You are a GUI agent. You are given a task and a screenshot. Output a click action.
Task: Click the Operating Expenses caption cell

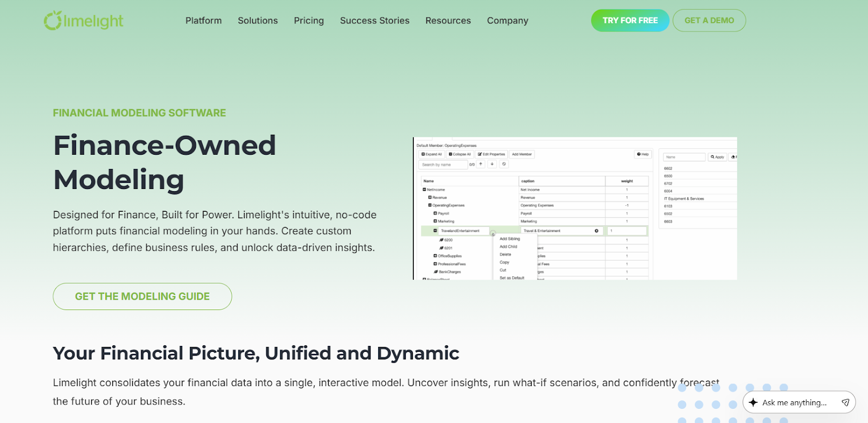(x=562, y=206)
